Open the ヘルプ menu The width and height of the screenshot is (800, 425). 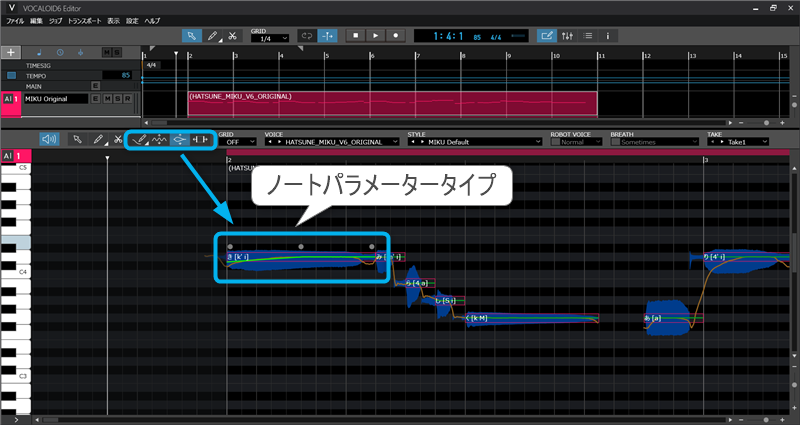[x=152, y=21]
